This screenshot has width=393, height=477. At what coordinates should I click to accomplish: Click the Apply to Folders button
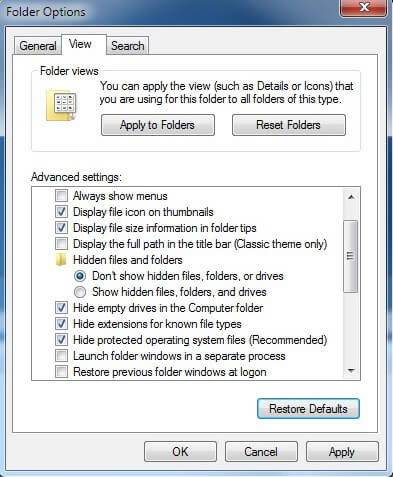pos(158,125)
